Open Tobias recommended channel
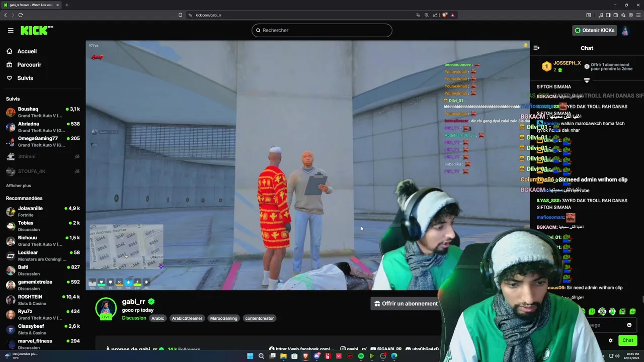This screenshot has height=362, width=644. tap(43, 226)
